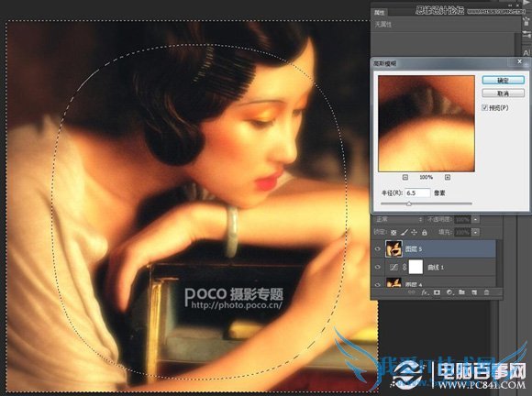Screen dimensions: 532x396
Task: Select the 曲线 1 layer name
Action: coord(436,268)
